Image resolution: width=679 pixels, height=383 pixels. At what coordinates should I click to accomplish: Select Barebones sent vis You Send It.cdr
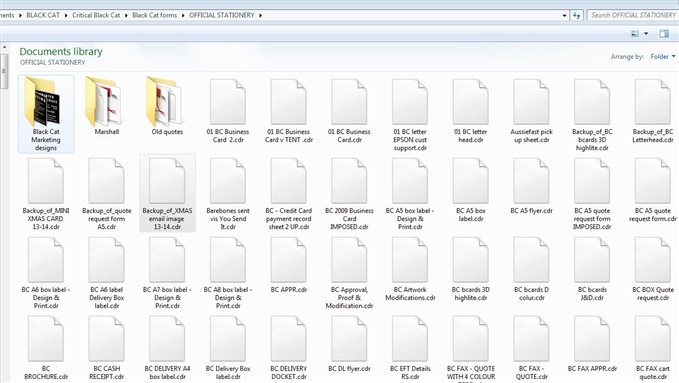[x=228, y=194]
